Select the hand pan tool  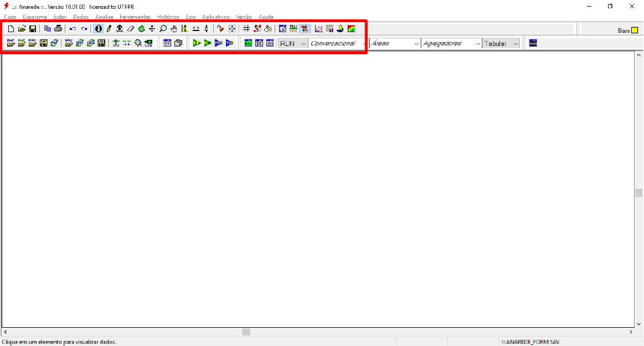coord(174,29)
